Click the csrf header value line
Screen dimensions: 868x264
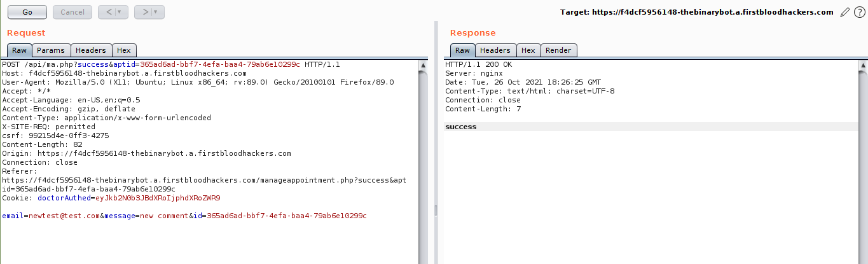pyautogui.click(x=55, y=135)
